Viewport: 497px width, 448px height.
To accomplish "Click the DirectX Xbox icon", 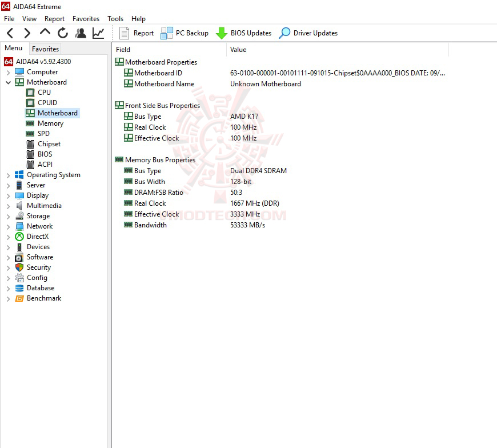I will click(19, 237).
